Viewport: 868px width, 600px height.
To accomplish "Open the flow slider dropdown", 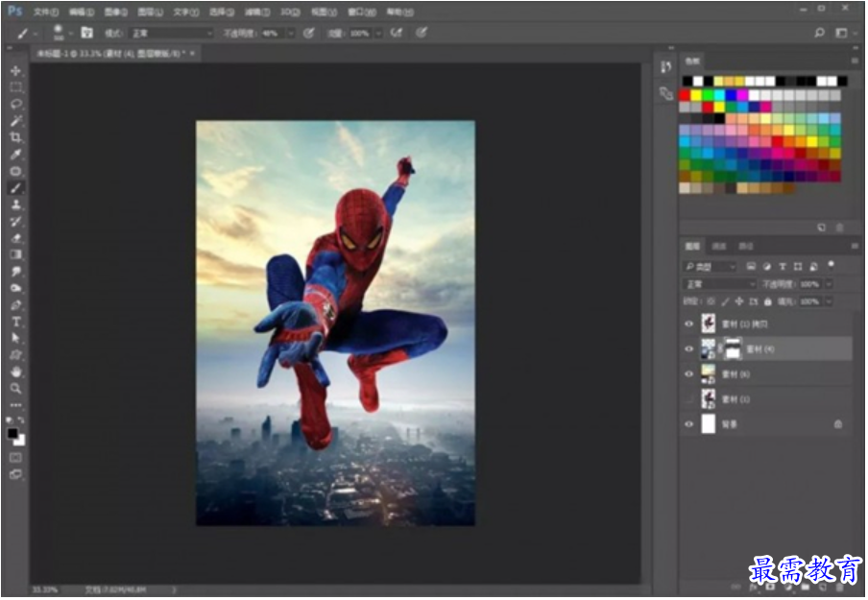I will tap(378, 34).
